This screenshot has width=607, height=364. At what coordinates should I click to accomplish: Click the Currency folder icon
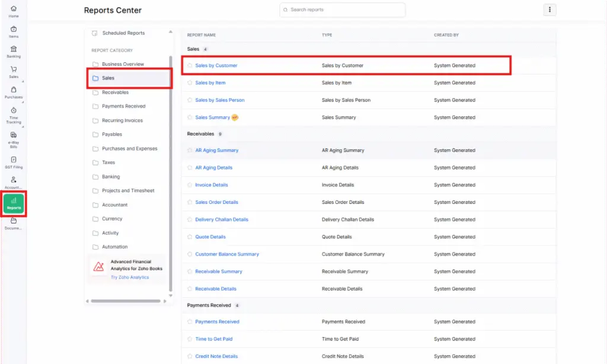tap(95, 219)
